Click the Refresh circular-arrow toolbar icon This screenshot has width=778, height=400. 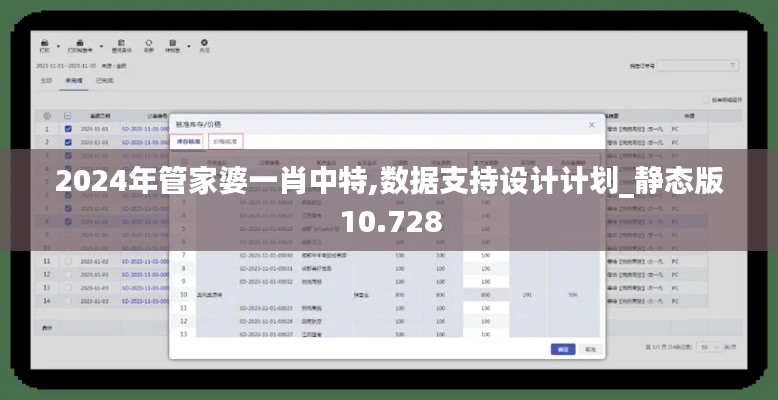(148, 43)
